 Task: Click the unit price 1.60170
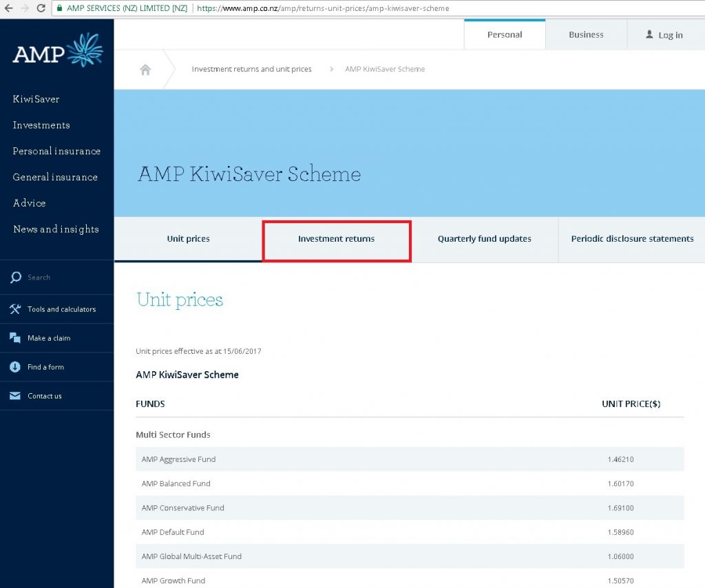point(620,484)
